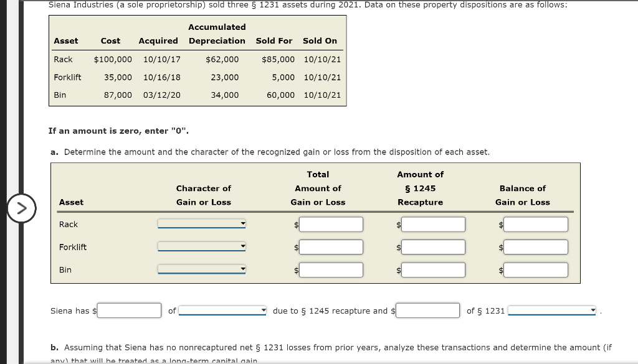Select the Rack § 1245 Recapture input box

433,224
